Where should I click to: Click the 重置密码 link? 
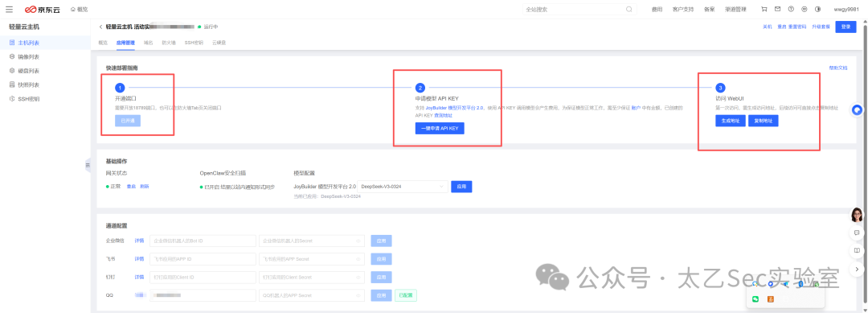(797, 27)
